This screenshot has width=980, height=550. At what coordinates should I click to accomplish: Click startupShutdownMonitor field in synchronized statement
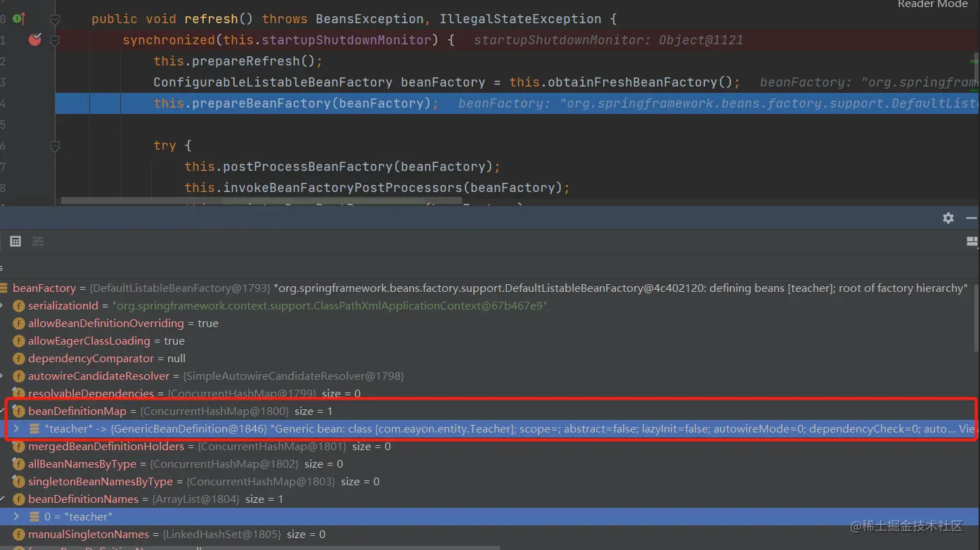(x=346, y=40)
